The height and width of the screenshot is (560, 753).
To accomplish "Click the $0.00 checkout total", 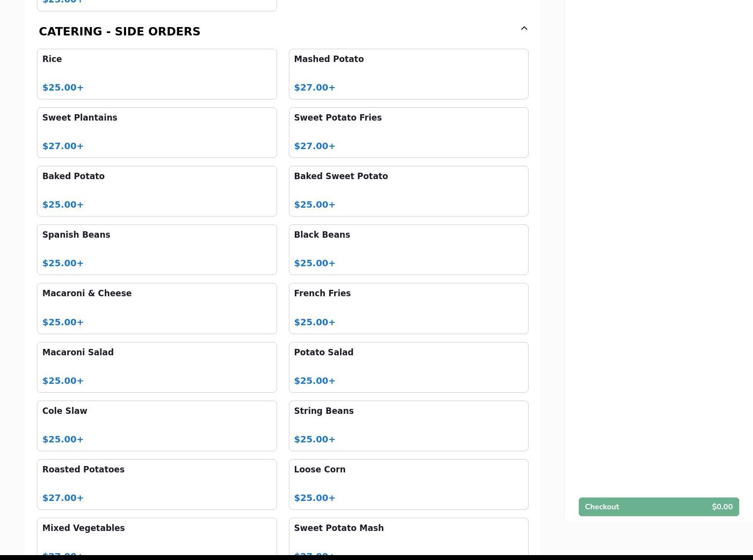I will click(x=722, y=507).
